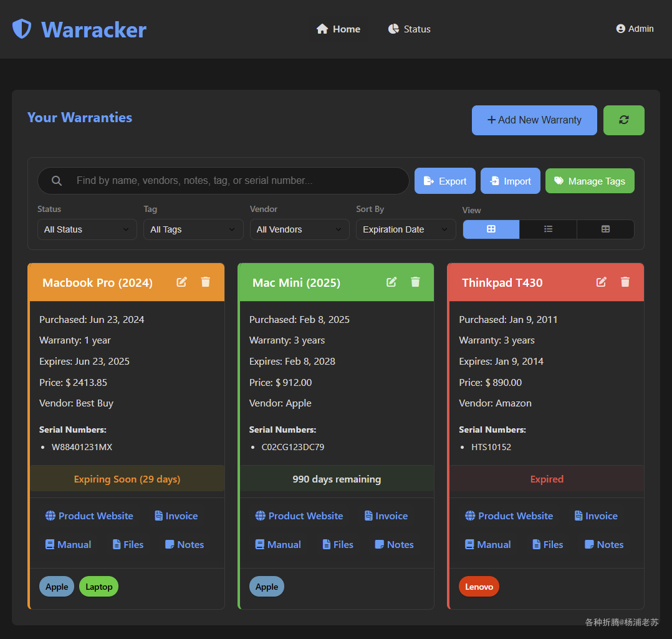Open the Sort By Expiration Date dropdown
The width and height of the screenshot is (672, 639).
406,229
